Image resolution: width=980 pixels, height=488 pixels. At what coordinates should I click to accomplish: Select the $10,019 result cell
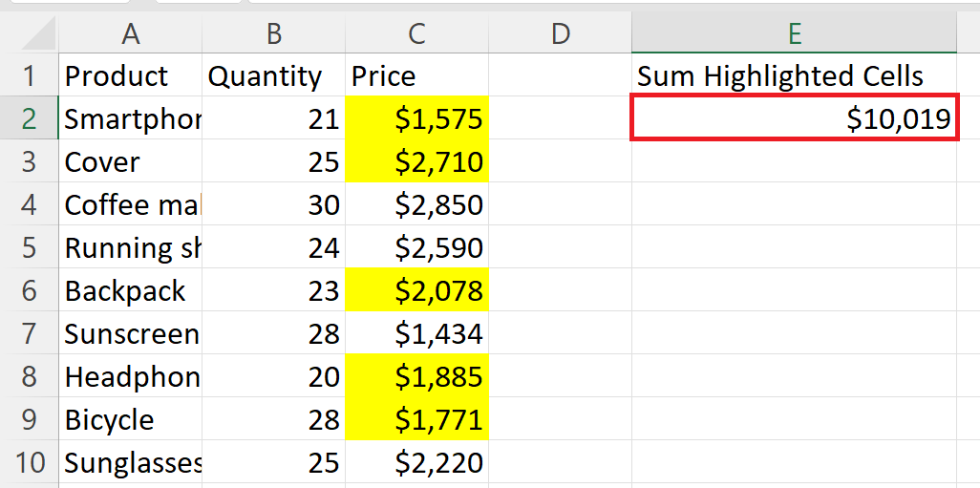pos(794,118)
